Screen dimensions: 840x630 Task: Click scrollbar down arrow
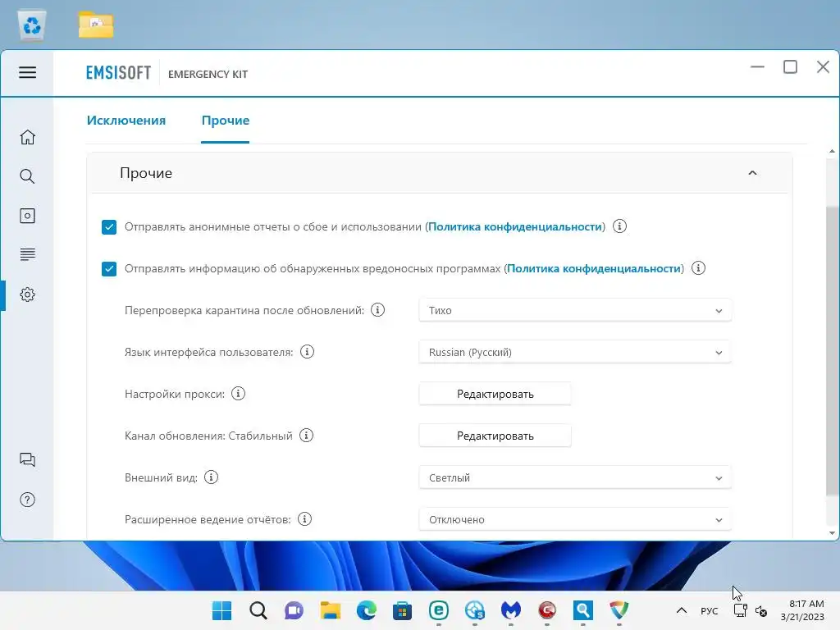coord(832,533)
